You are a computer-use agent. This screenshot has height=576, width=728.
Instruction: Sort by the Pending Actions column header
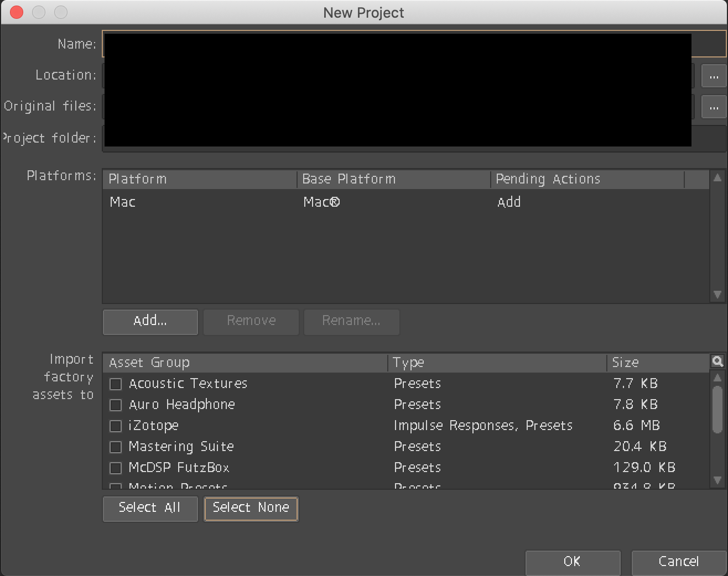(587, 179)
